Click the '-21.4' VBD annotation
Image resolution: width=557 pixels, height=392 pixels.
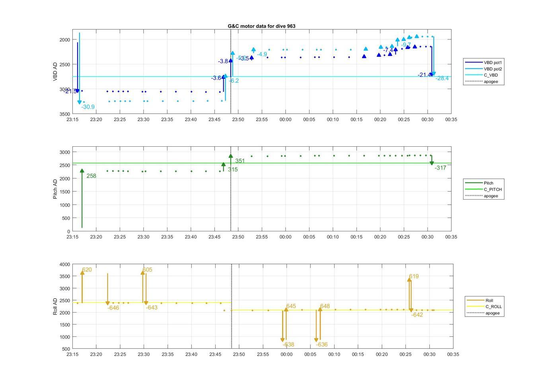pyautogui.click(x=424, y=75)
